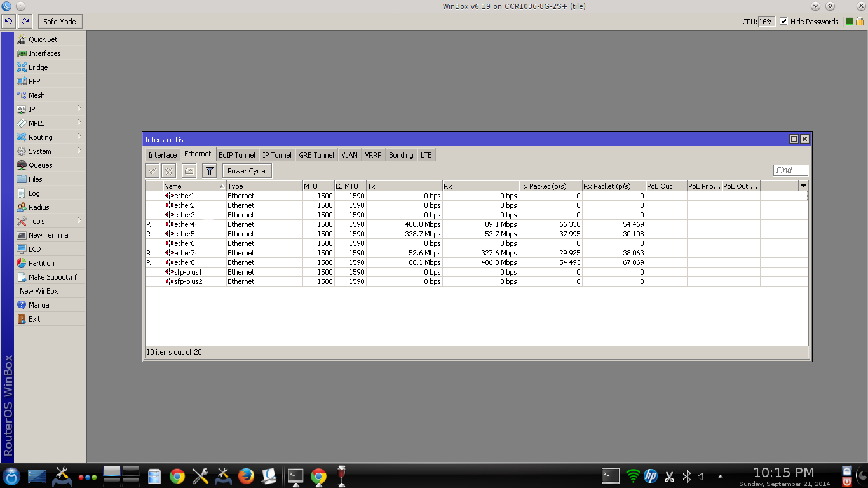The width and height of the screenshot is (868, 488).
Task: Switch to the Bonding tab
Action: [401, 155]
